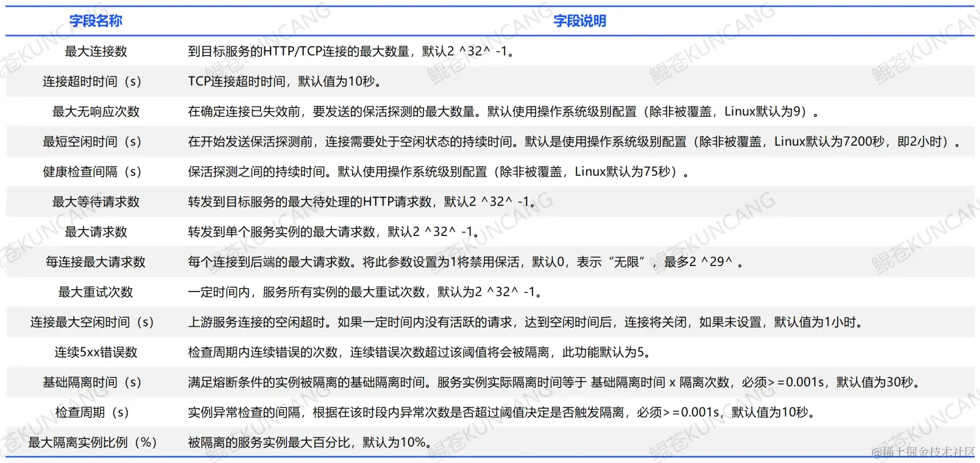Click description TCP连接超时时间，默认值为10秒

click(284, 81)
